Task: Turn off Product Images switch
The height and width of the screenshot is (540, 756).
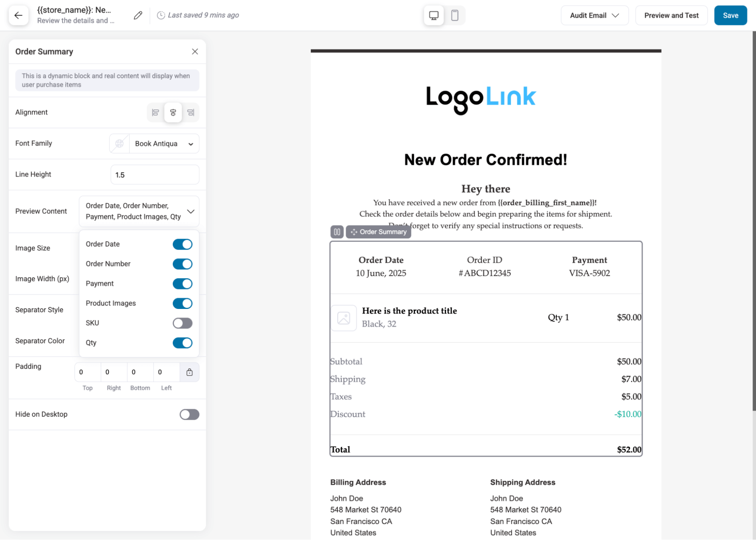Action: [x=182, y=304]
